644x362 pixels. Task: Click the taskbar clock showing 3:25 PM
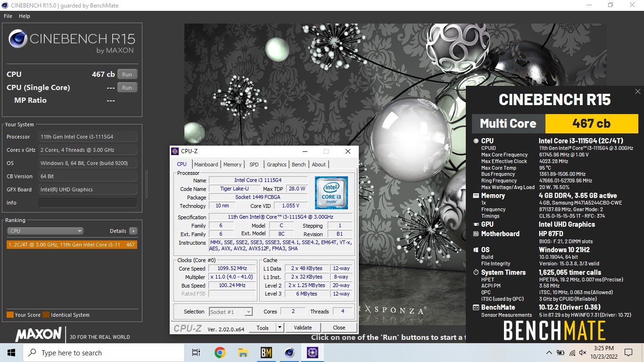coord(604,353)
